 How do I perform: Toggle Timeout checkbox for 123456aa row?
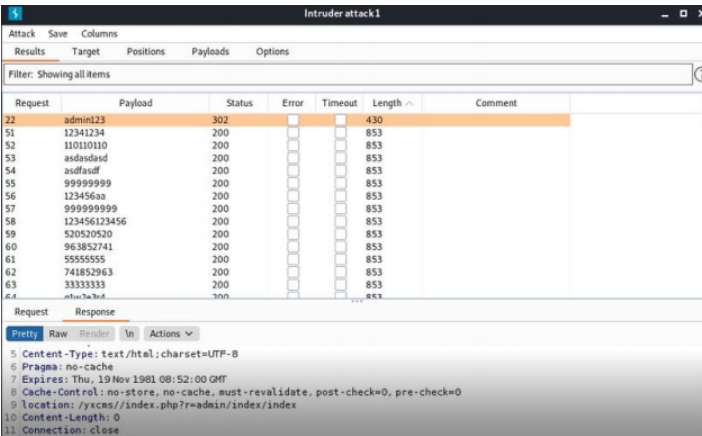point(340,196)
